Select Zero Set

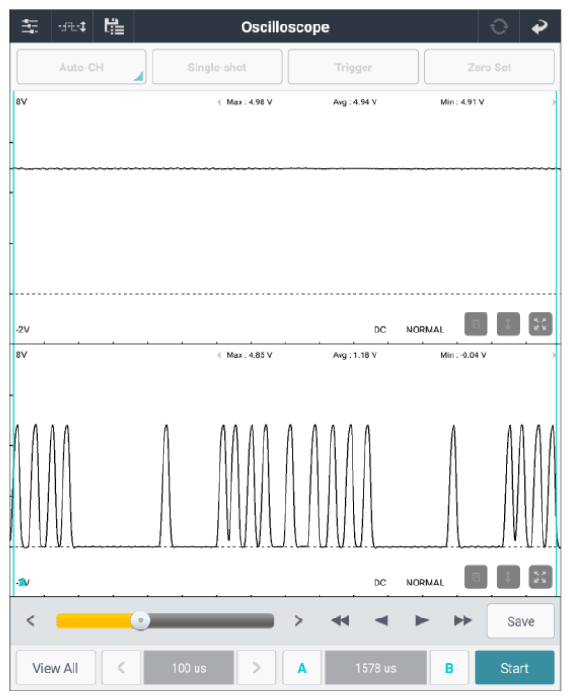point(489,67)
